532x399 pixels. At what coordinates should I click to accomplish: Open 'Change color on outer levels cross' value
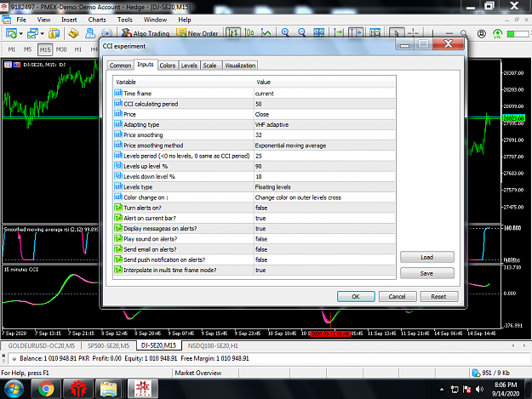324,197
